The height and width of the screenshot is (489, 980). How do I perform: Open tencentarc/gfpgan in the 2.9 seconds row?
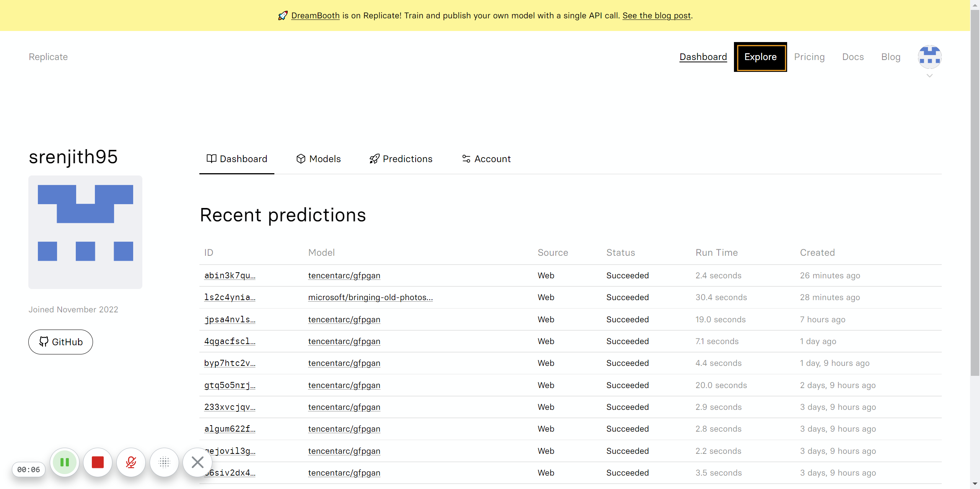point(344,407)
